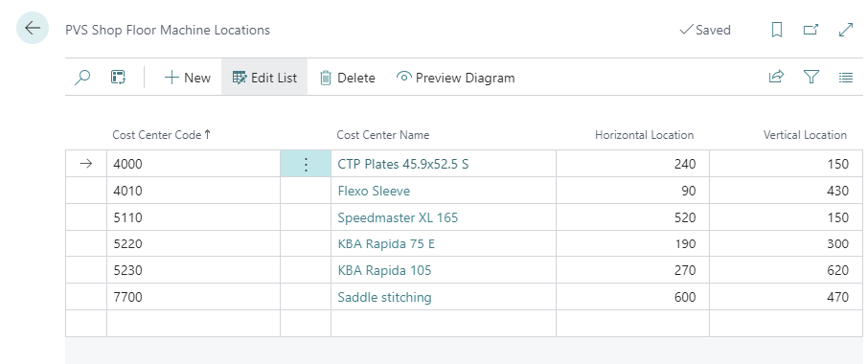Open the Flexo Sleeve link
The image size is (868, 364).
click(374, 191)
